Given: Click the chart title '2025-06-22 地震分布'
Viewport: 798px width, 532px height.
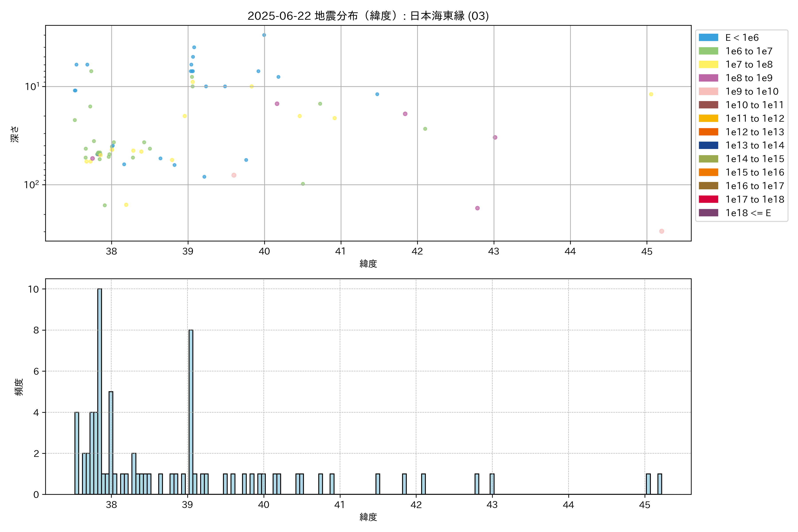Looking at the screenshot, I should [x=368, y=16].
